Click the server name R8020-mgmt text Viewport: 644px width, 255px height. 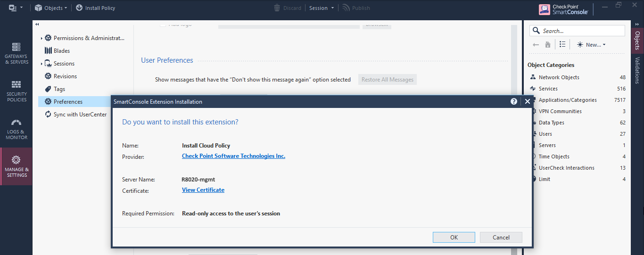(198, 180)
